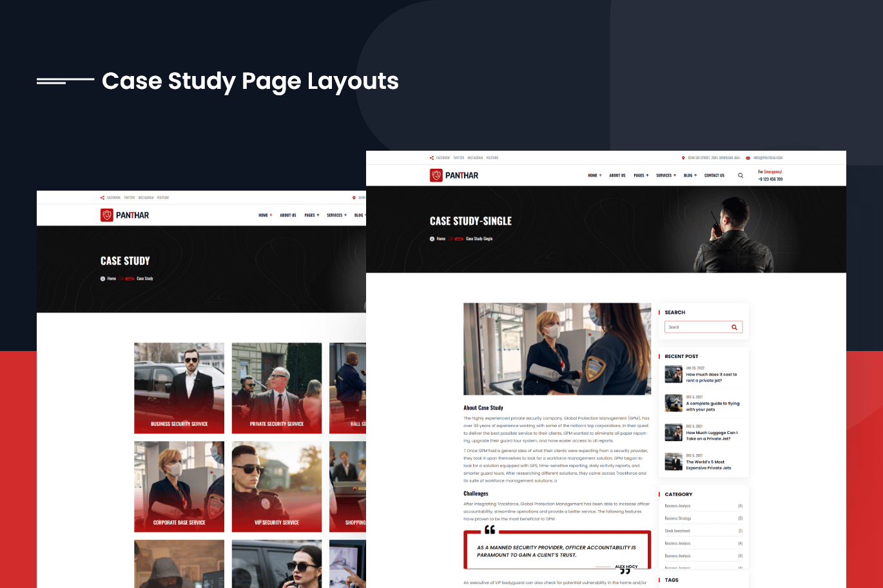The height and width of the screenshot is (588, 883).
Task: Expand the Home menu on Case Study-Single page
Action: click(x=594, y=175)
